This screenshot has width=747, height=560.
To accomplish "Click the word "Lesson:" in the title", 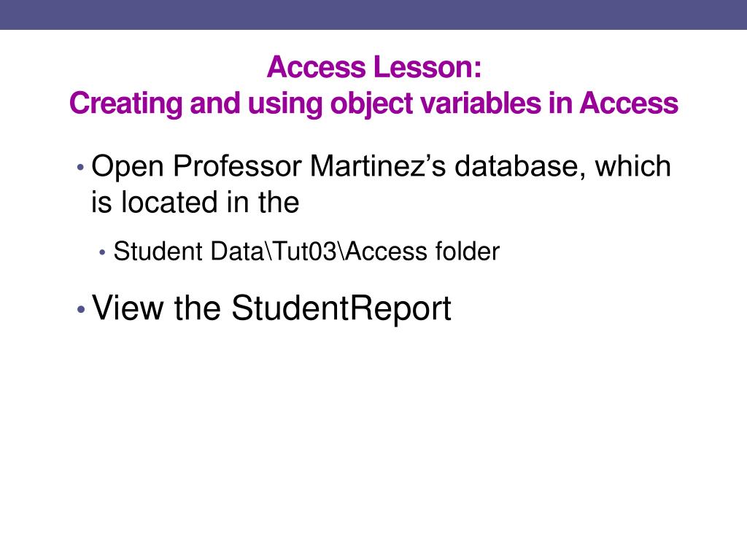I will click(427, 67).
